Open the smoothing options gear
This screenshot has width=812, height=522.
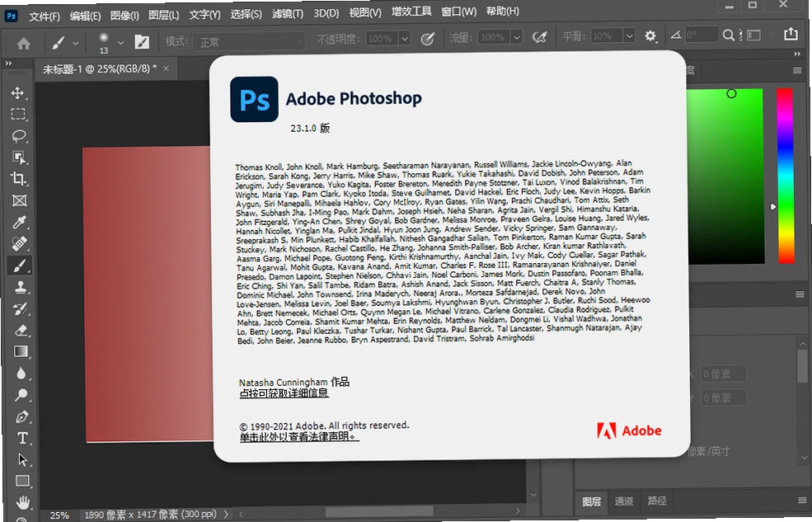650,35
